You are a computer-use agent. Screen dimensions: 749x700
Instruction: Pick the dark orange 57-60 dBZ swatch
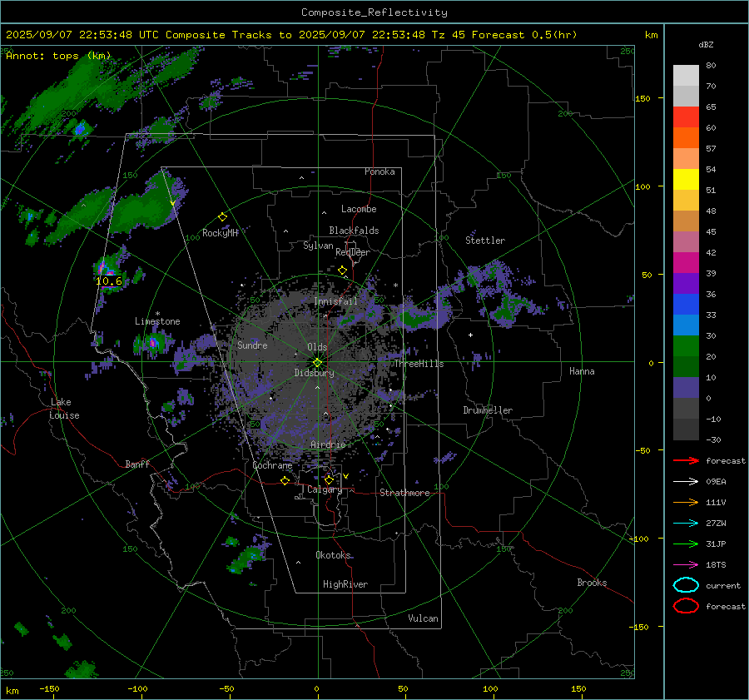point(686,137)
